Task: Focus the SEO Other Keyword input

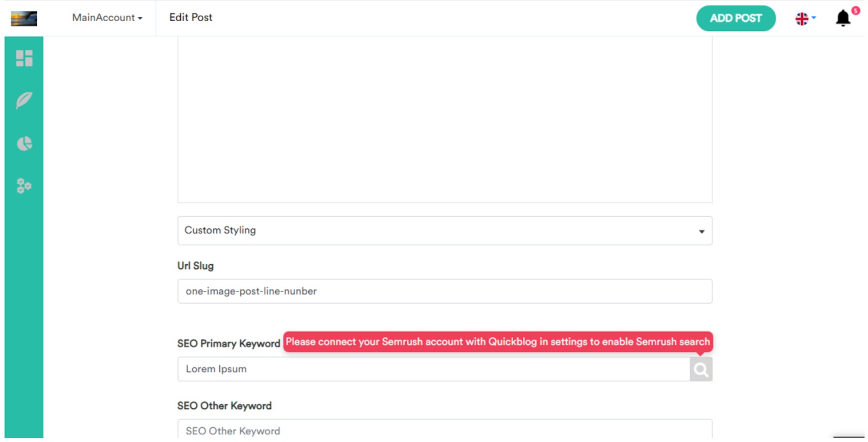Action: click(x=444, y=431)
